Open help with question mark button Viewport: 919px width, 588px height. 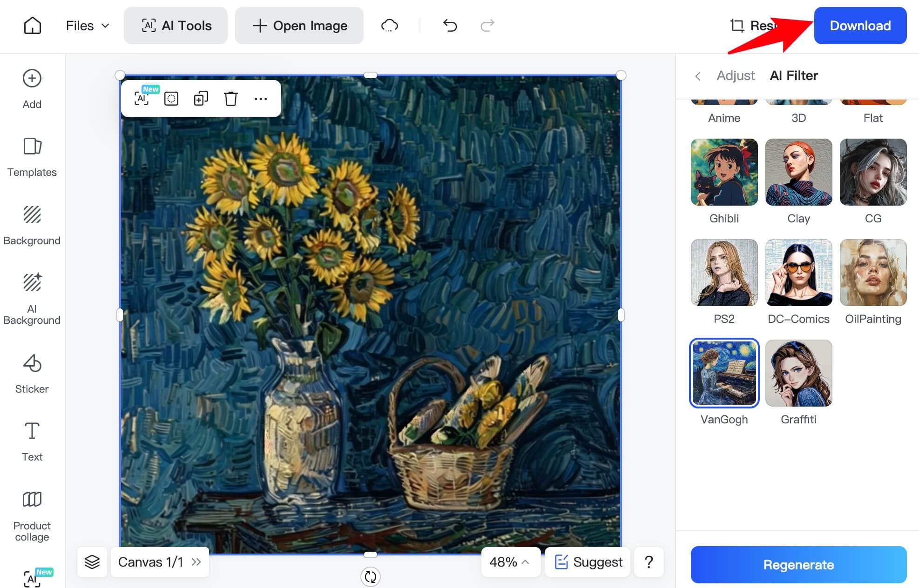649,562
